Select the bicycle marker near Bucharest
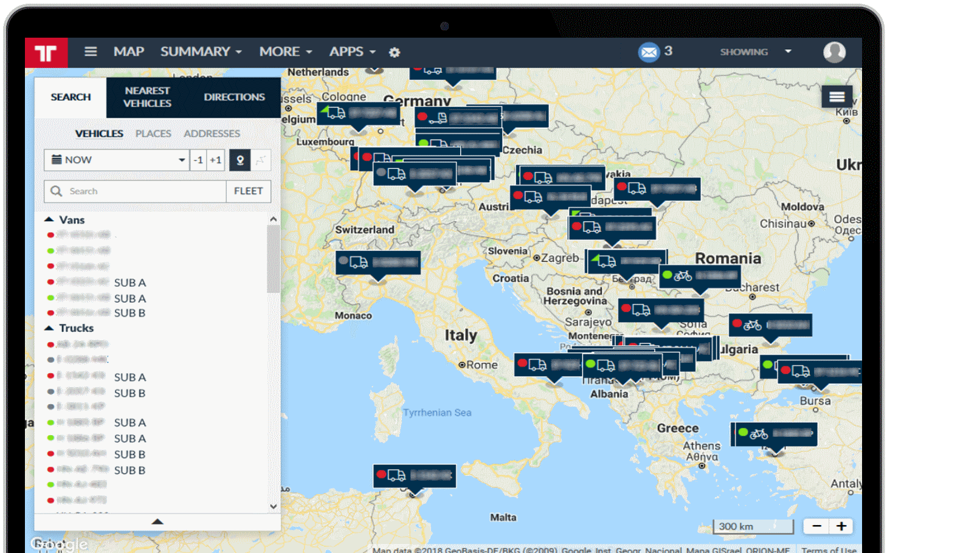The image size is (980, 553). point(700,276)
